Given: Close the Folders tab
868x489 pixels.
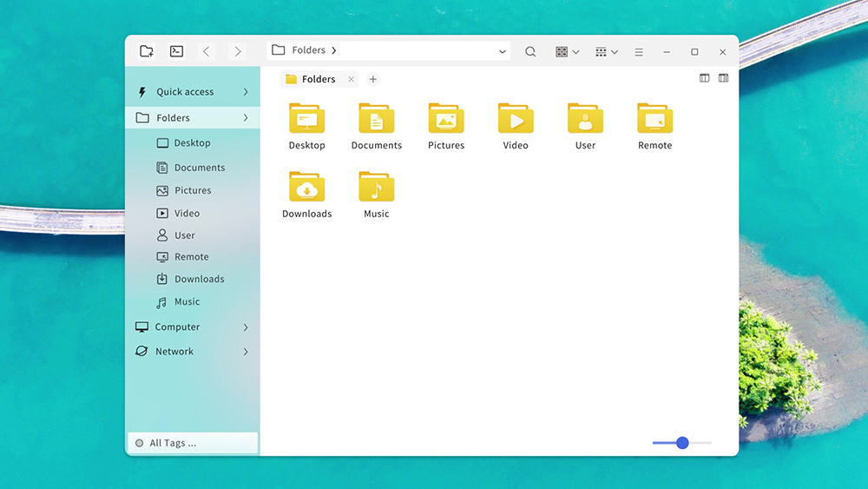Looking at the screenshot, I should coord(351,79).
